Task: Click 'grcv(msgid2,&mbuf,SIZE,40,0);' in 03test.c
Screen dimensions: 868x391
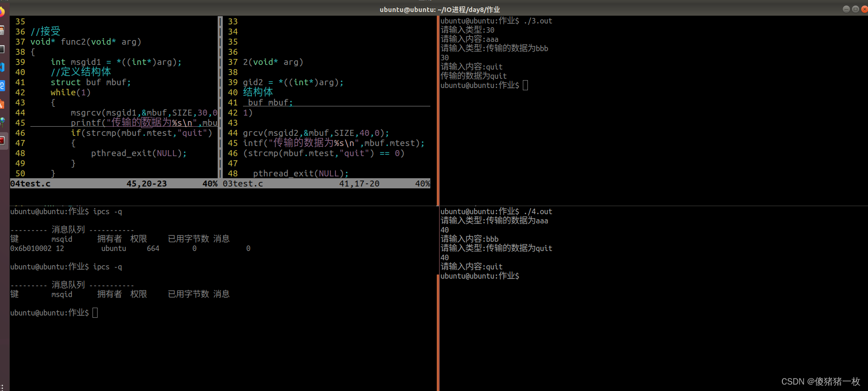Action: (x=316, y=133)
